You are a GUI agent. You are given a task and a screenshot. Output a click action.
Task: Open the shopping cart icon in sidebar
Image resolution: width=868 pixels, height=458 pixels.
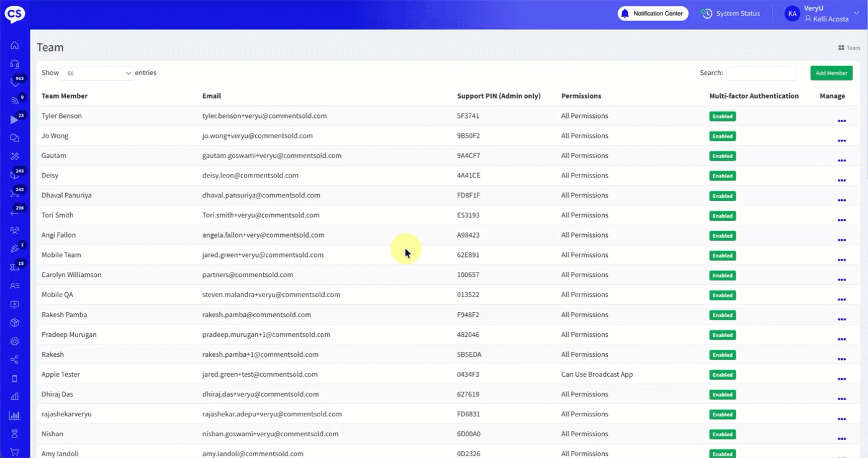(14, 452)
